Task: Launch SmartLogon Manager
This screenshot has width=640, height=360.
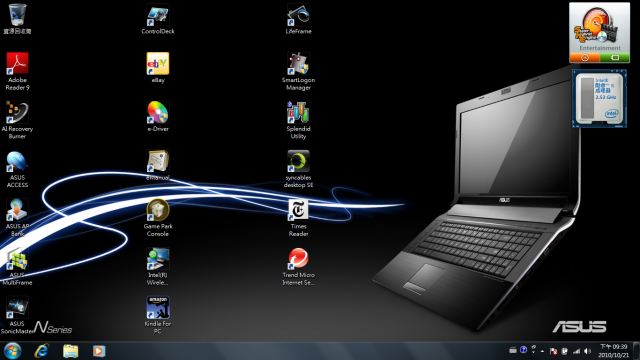Action: [298, 71]
